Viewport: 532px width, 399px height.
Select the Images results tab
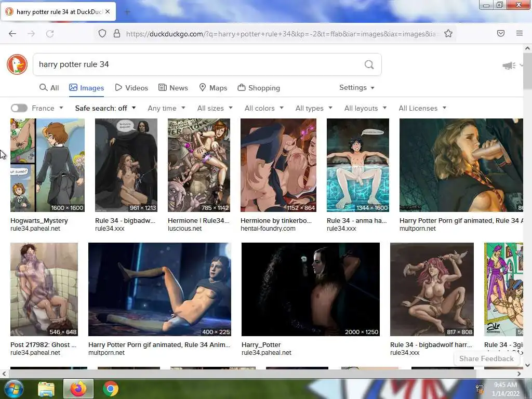tap(87, 88)
